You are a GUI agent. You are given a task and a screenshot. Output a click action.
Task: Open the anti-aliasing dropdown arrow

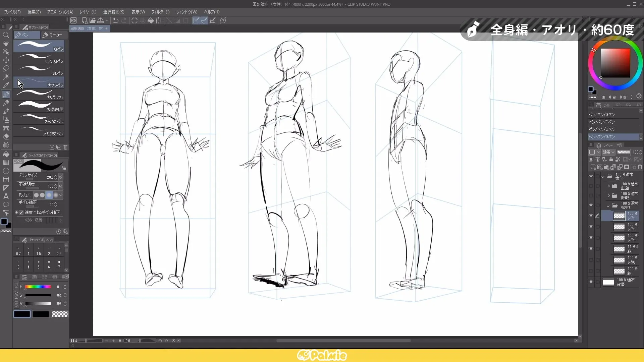[x=61, y=195]
